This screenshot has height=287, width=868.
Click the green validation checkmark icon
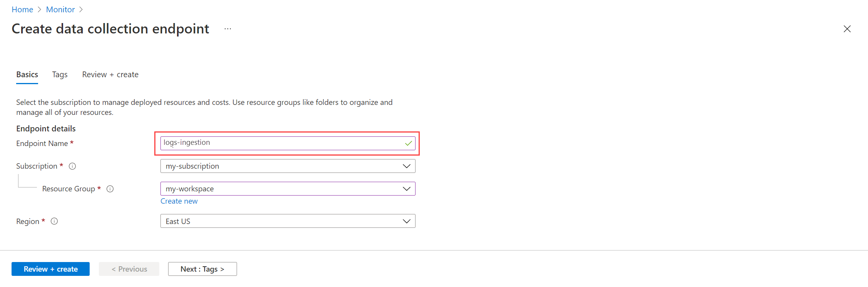[x=408, y=143]
